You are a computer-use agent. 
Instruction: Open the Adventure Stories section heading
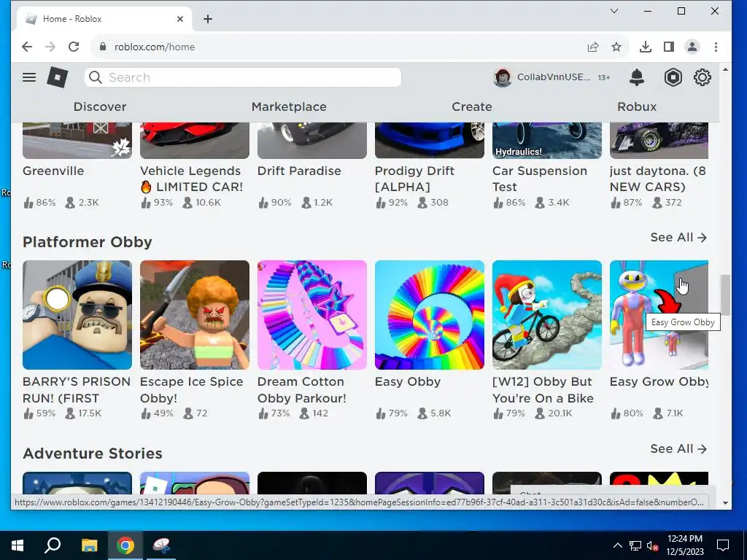(x=93, y=454)
